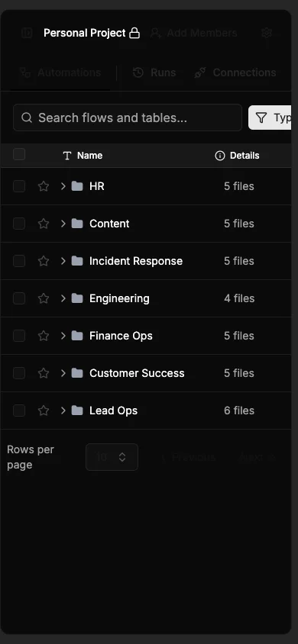Viewport: 298px width, 644px height.
Task: Open the Runs tab
Action: (x=154, y=72)
